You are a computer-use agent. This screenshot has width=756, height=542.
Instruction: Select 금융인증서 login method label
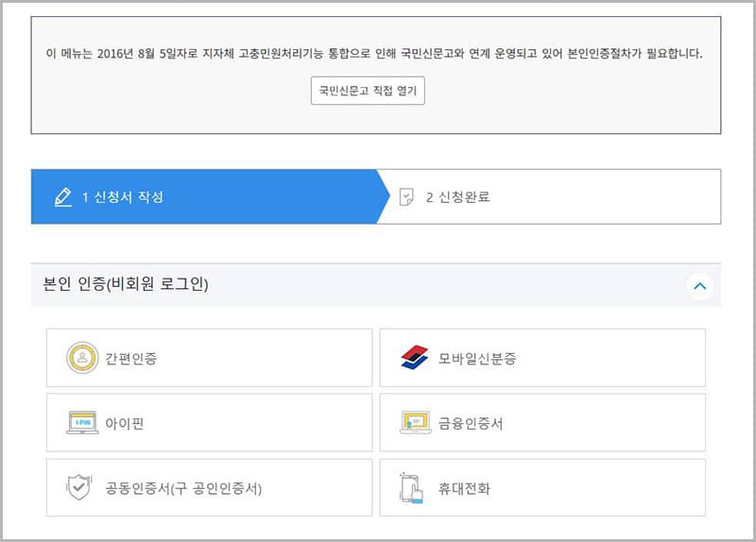tap(471, 424)
